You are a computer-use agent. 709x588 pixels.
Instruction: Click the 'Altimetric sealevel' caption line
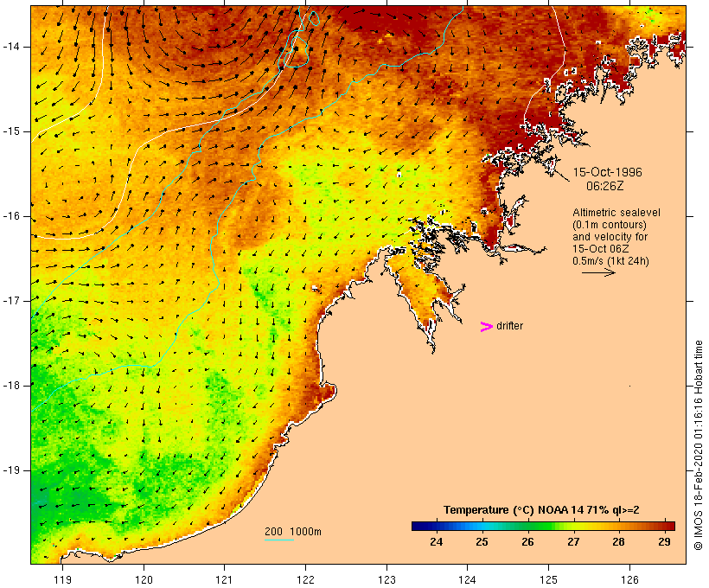point(616,213)
